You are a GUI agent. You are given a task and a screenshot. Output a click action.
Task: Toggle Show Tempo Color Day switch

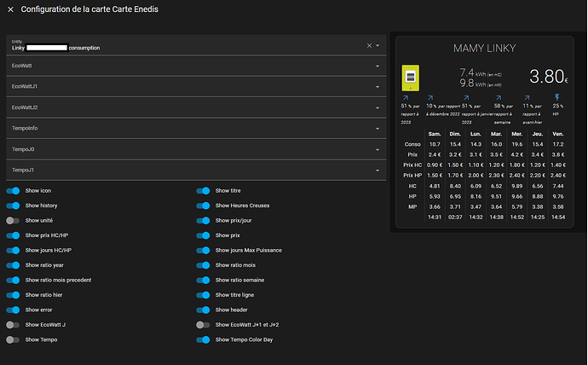tap(203, 340)
